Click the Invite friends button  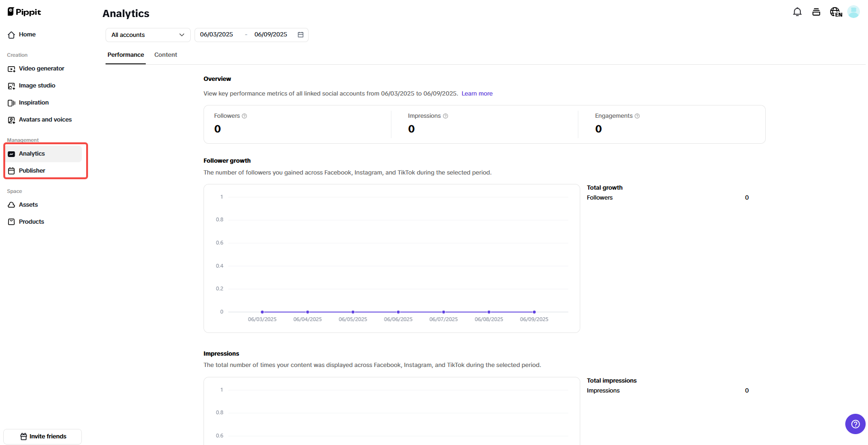pos(42,436)
